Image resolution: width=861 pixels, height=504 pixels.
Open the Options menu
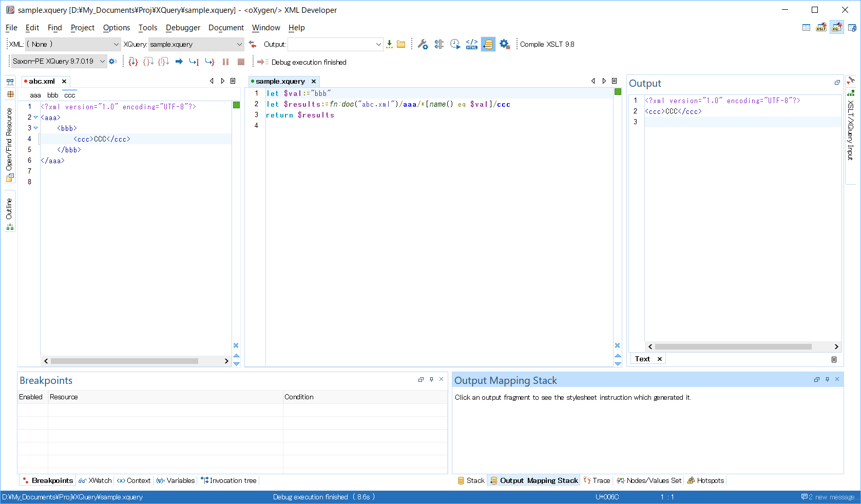[x=117, y=28]
